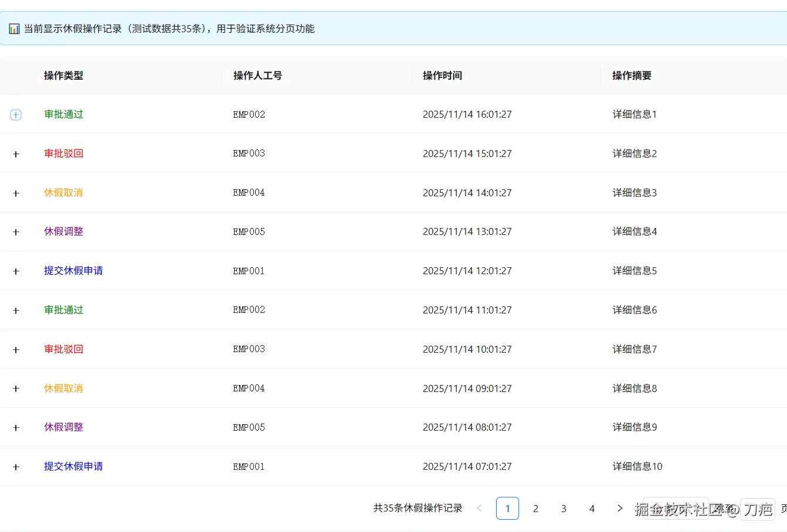Jump to page 2
This screenshot has height=532, width=787.
coord(535,508)
